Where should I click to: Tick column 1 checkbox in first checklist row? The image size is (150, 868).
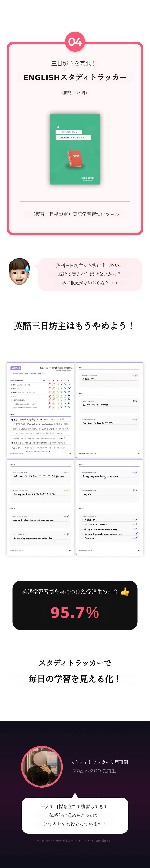coord(50,384)
